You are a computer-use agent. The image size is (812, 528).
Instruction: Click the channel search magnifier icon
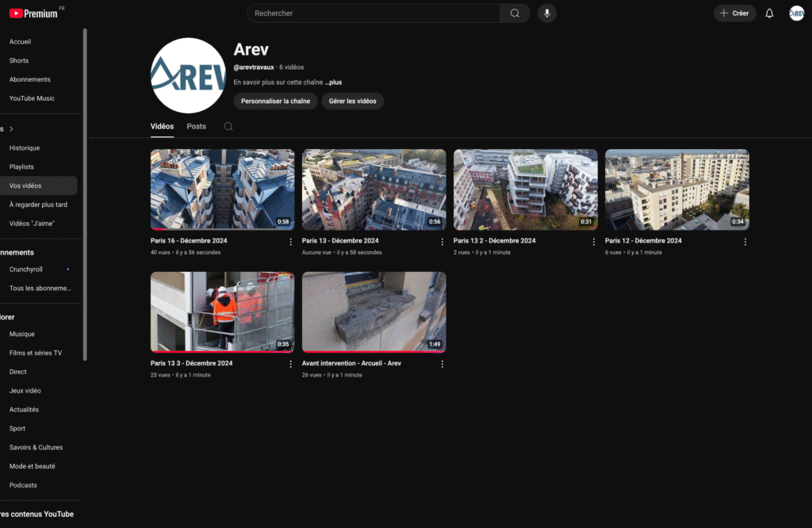(228, 127)
